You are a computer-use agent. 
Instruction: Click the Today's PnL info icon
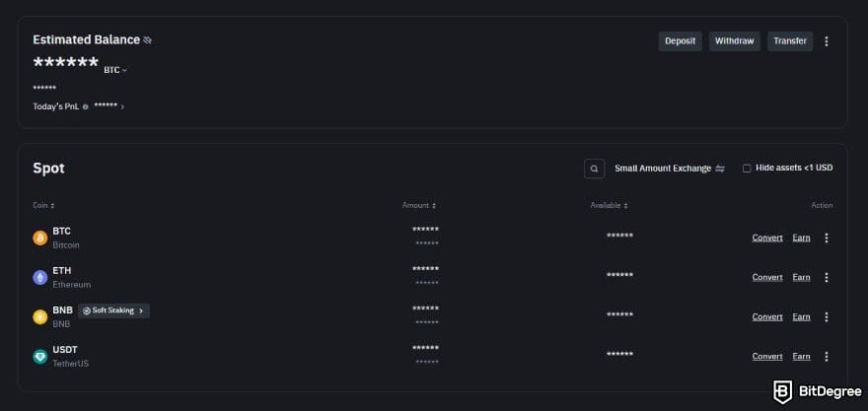pyautogui.click(x=85, y=106)
